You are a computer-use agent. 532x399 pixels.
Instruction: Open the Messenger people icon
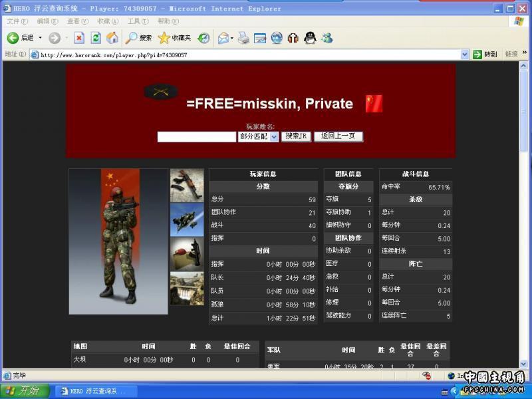click(x=327, y=38)
